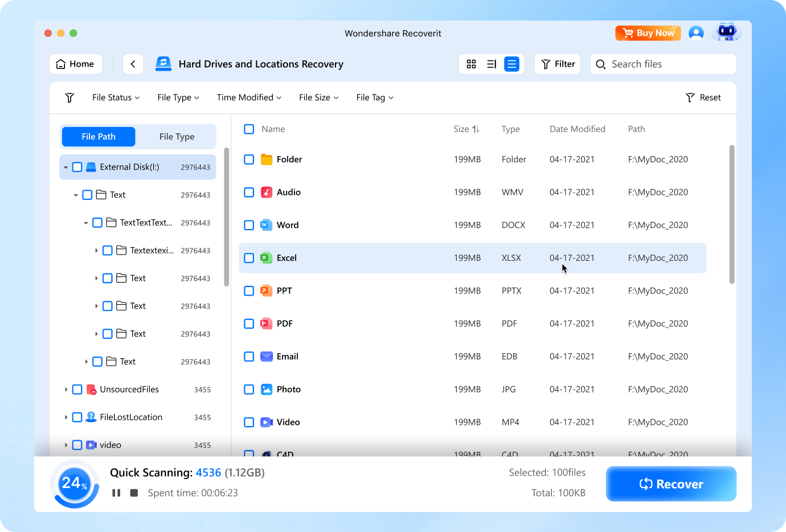
Task: Click the Buy Now button
Action: pos(648,33)
